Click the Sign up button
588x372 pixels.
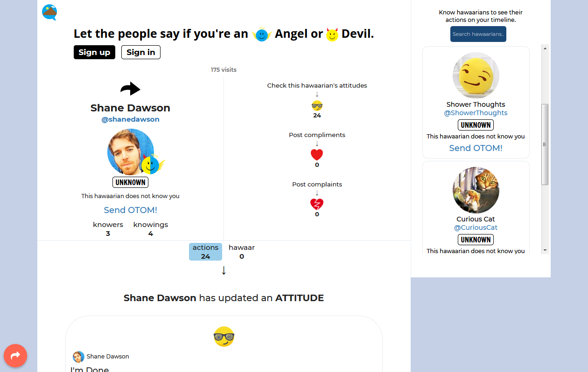point(94,52)
